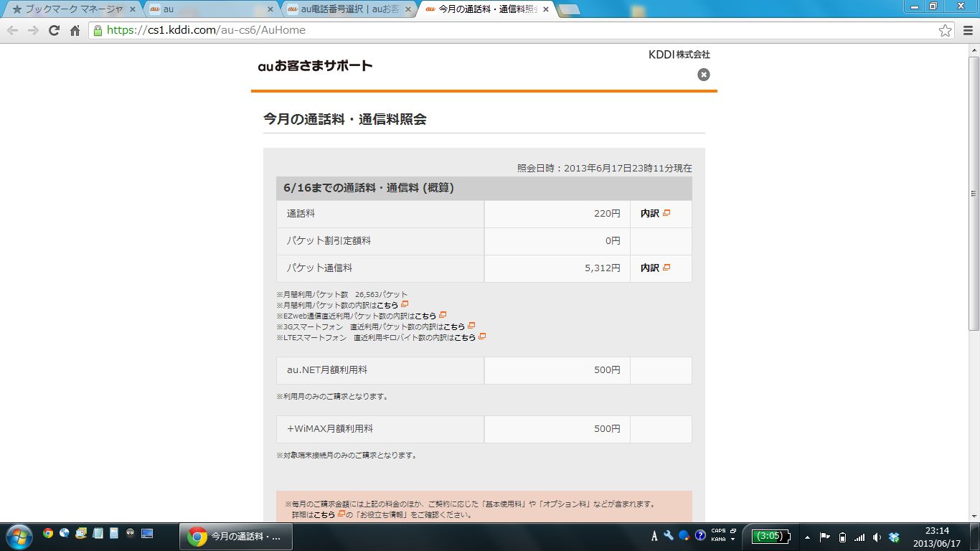The width and height of the screenshot is (980, 551).
Task: Go back to the previous page
Action: click(x=13, y=30)
